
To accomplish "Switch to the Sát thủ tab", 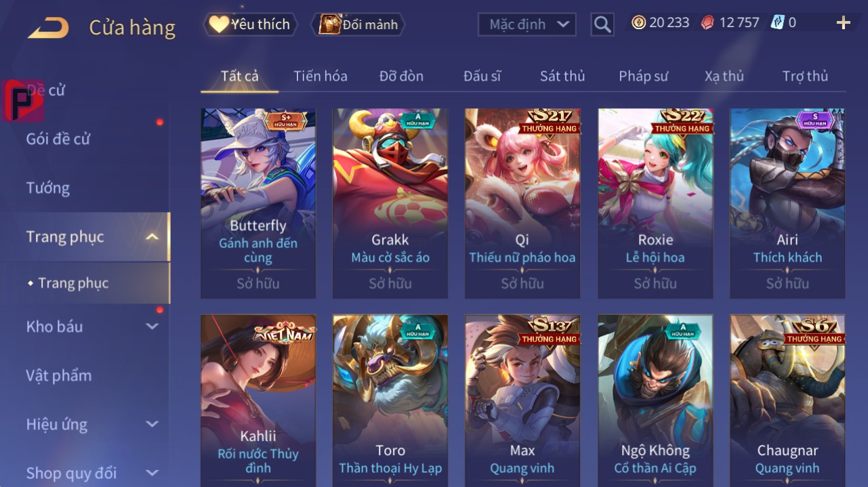I will point(562,76).
